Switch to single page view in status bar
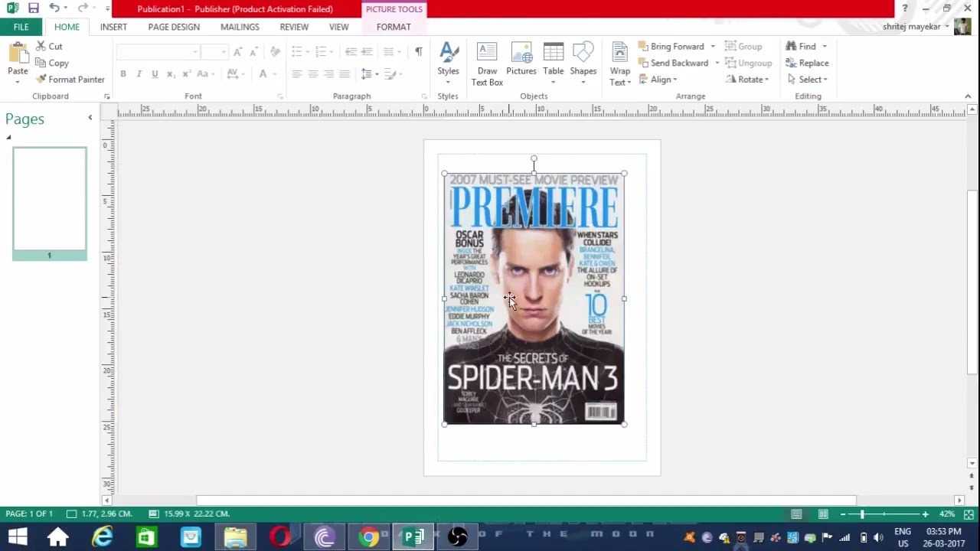Viewport: 980px width, 551px height. (796, 514)
